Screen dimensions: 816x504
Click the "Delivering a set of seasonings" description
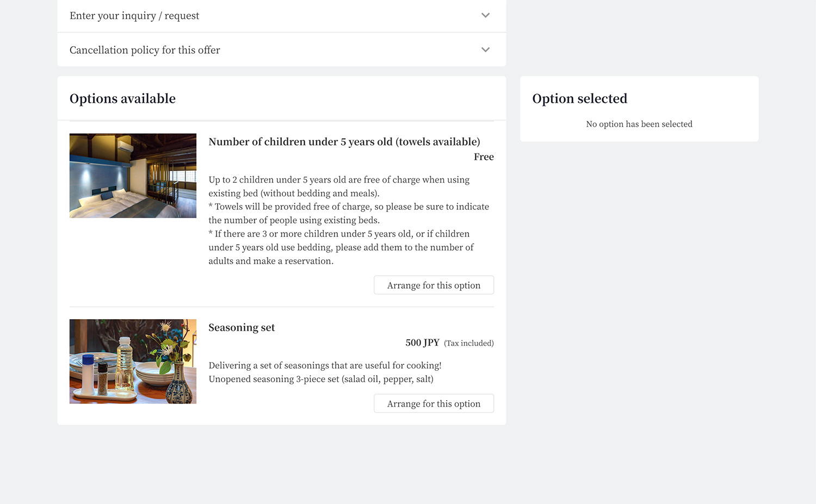[x=325, y=365]
